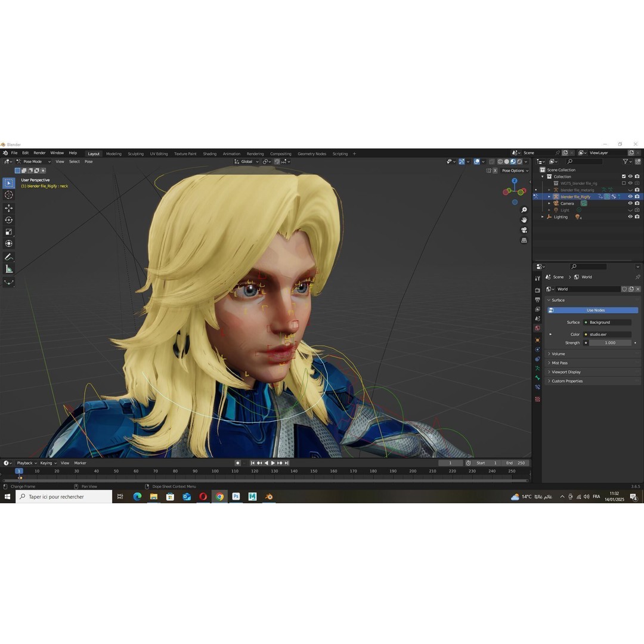Jump to the end frame
Screen dimensions: 644x644
[287, 463]
